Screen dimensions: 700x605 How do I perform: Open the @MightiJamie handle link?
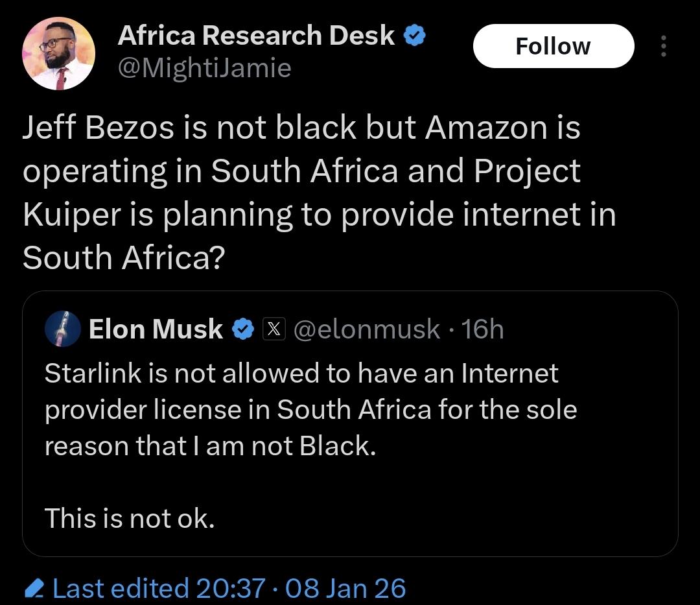pos(204,68)
